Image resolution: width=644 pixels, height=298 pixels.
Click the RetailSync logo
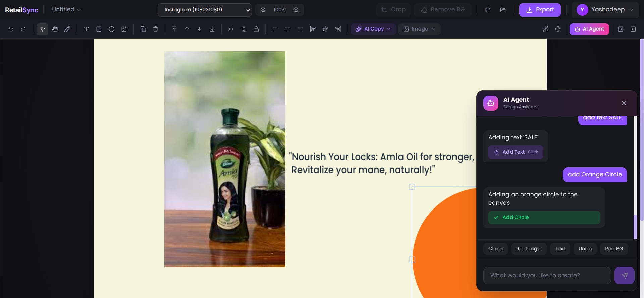21,10
